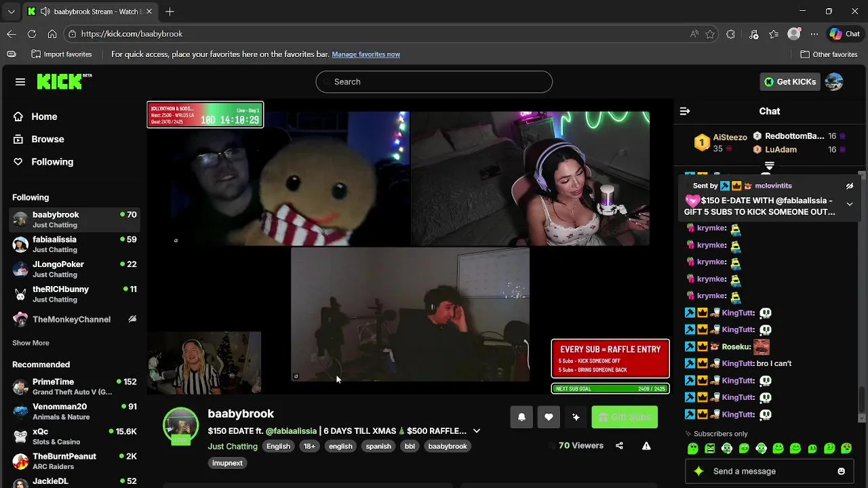
Task: Open xQc recommended channel
Action: (x=75, y=436)
